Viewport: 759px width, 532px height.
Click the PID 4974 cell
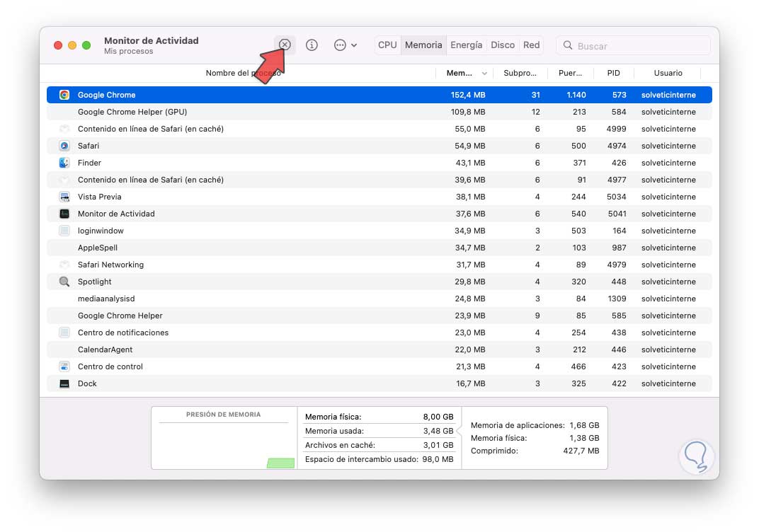(x=616, y=146)
